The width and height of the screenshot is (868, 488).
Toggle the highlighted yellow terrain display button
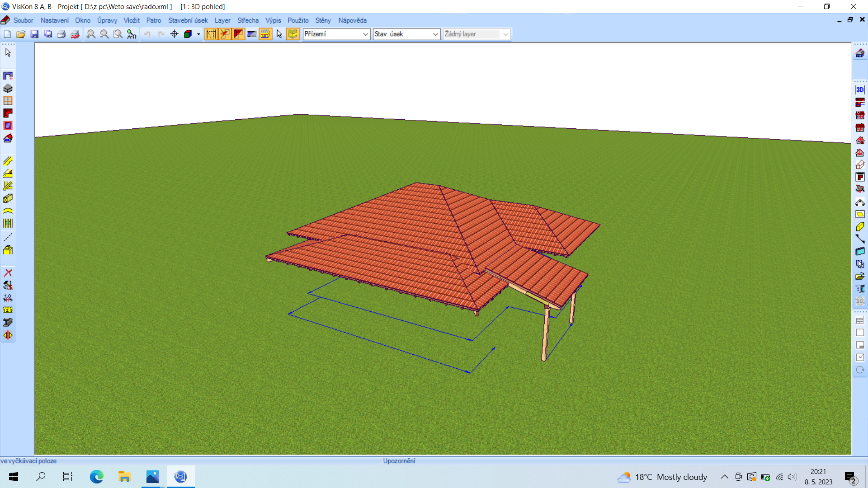click(x=292, y=34)
